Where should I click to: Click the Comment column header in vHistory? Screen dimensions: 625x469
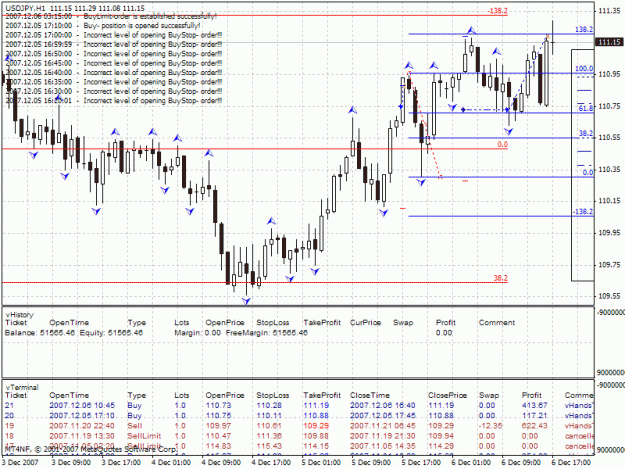pyautogui.click(x=497, y=323)
